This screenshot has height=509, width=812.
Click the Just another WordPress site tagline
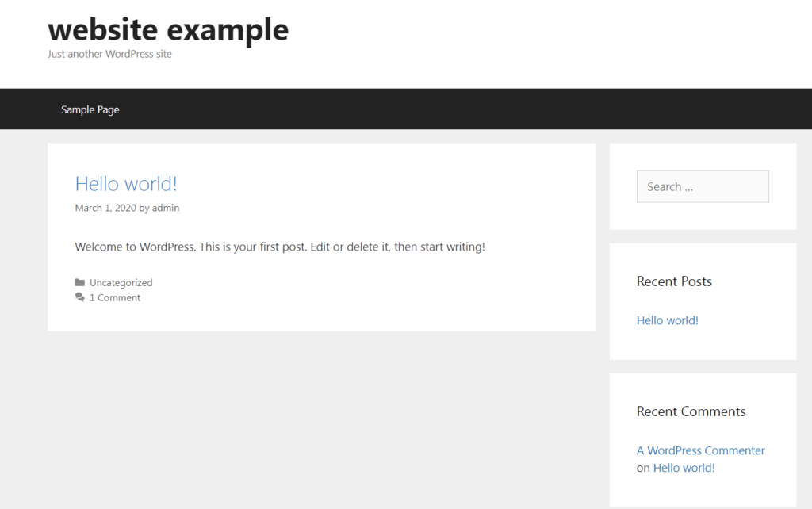109,54
